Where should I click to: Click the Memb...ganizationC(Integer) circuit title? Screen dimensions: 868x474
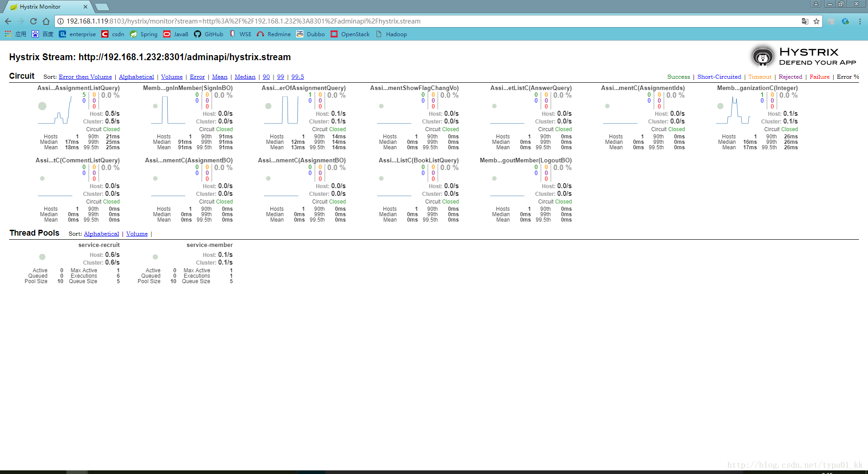(x=758, y=88)
